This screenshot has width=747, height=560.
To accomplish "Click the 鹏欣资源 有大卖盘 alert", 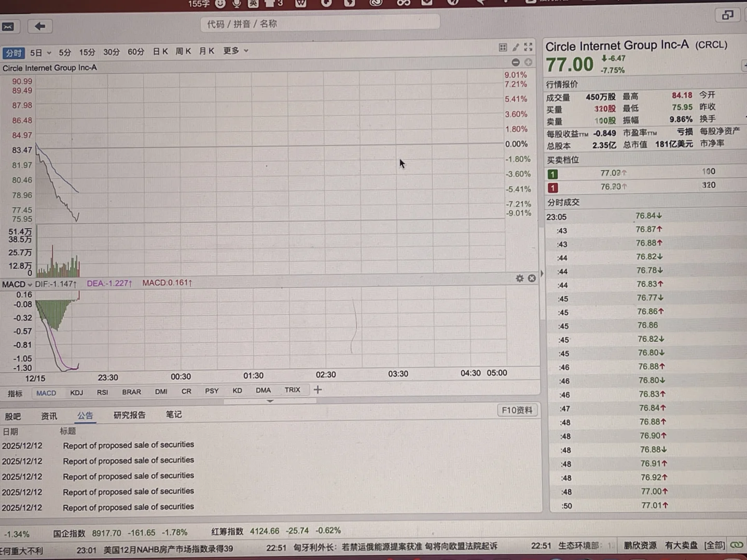I will (661, 545).
